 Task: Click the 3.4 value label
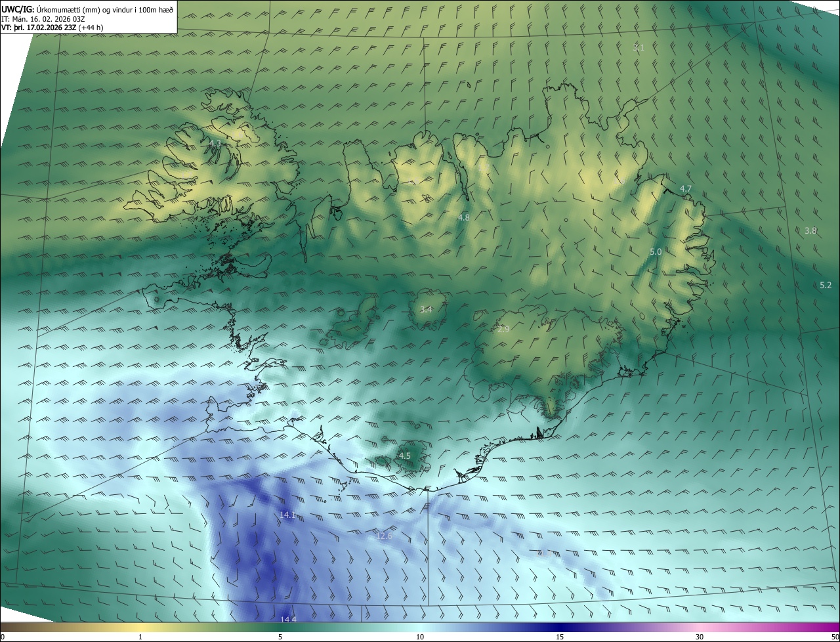[x=426, y=309]
